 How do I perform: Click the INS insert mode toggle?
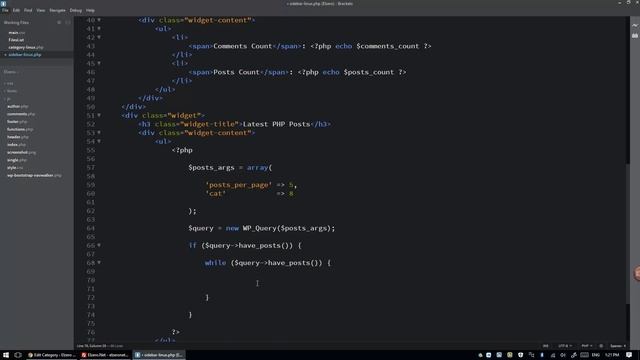545,346
